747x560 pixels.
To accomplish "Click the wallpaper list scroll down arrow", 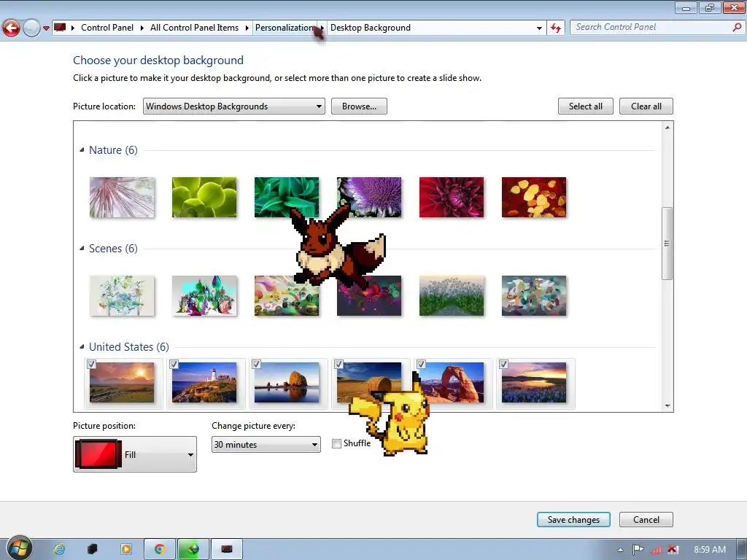I will tap(667, 405).
